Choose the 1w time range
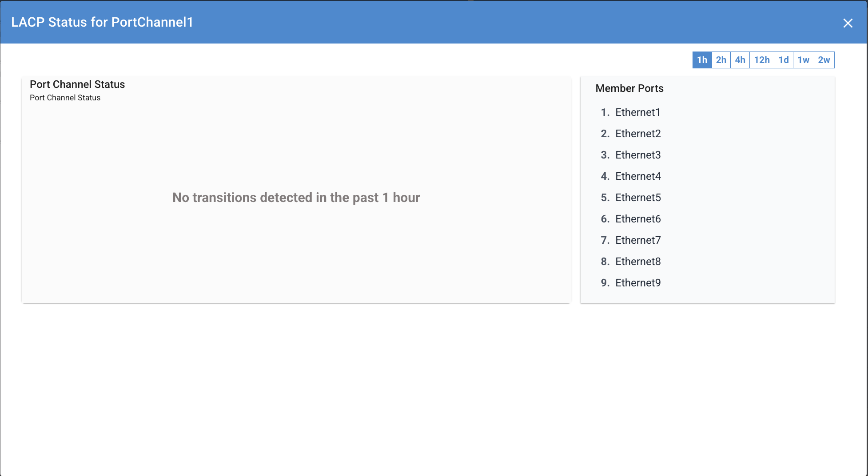This screenshot has height=476, width=868. (803, 60)
